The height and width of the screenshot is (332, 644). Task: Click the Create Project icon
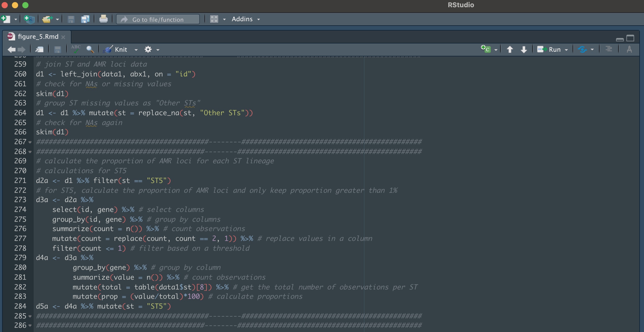(29, 19)
